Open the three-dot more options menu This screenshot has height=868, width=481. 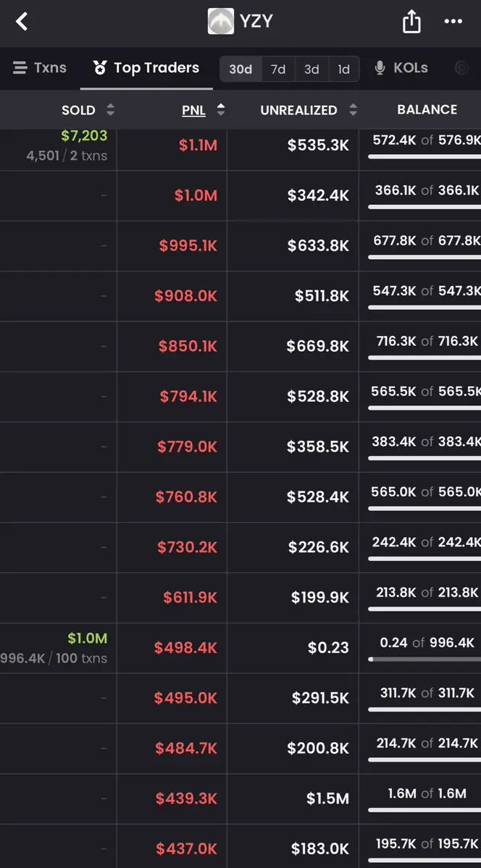[453, 22]
